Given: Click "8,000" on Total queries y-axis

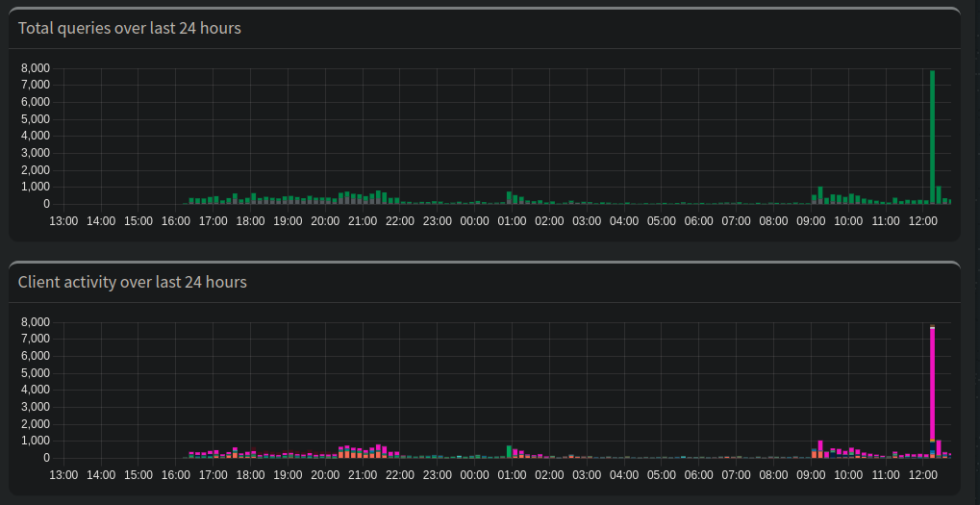Looking at the screenshot, I should point(36,68).
